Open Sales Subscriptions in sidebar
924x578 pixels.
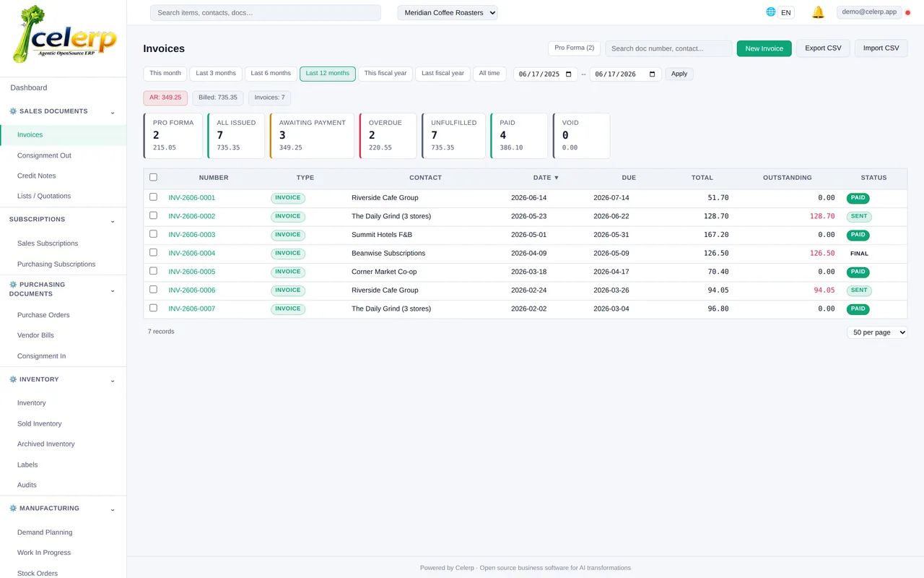tap(48, 243)
